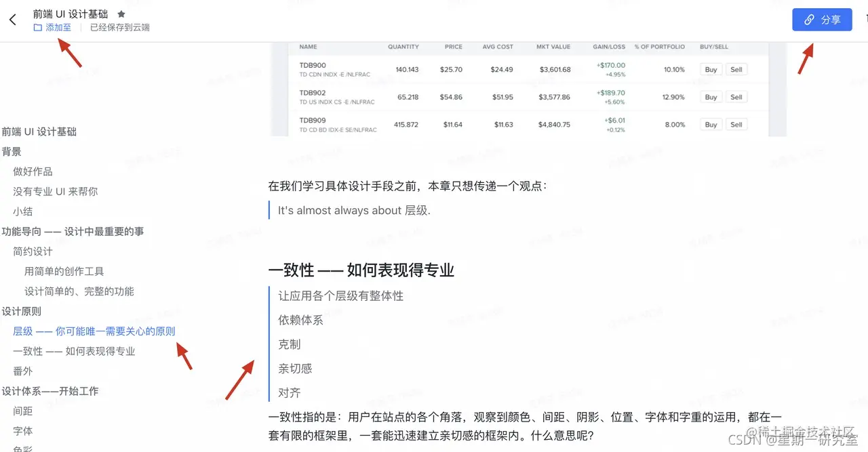
Task: Click the heading 一致性 —— 如何表现得专业
Action: (361, 270)
